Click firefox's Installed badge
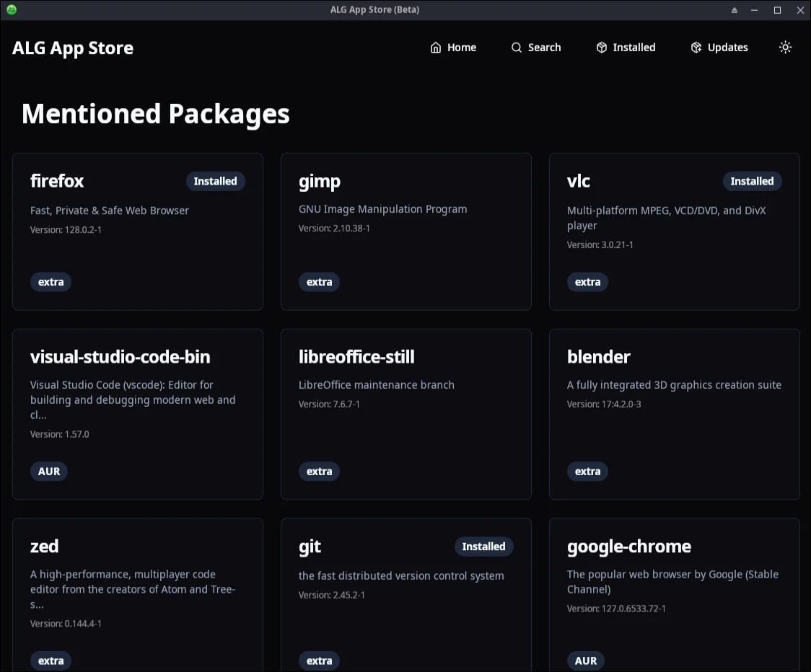 [215, 181]
